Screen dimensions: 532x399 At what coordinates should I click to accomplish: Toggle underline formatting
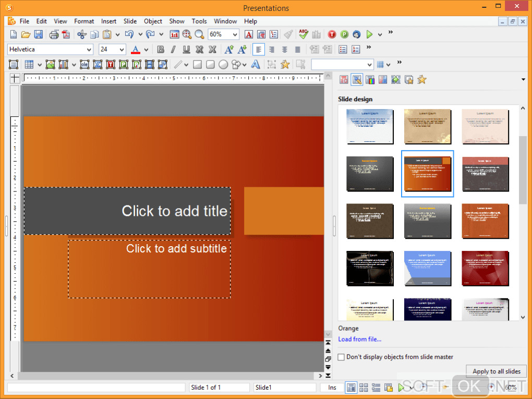click(x=186, y=50)
